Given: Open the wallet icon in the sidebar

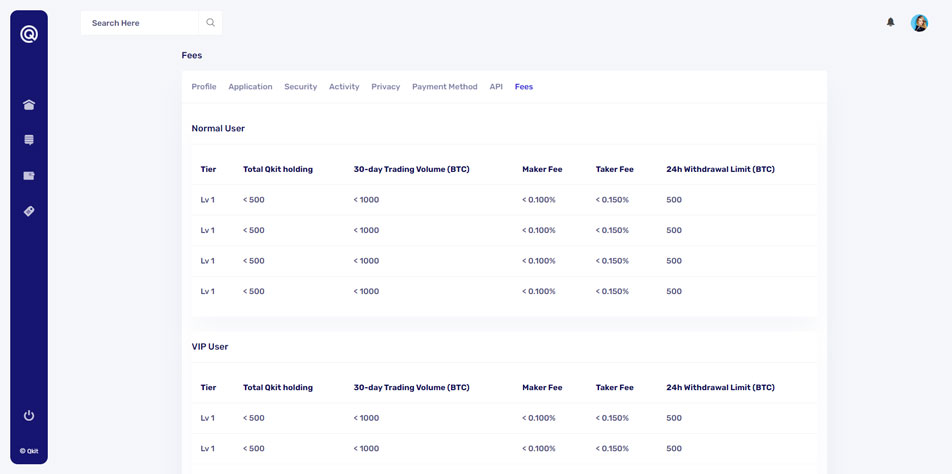Looking at the screenshot, I should pos(29,176).
